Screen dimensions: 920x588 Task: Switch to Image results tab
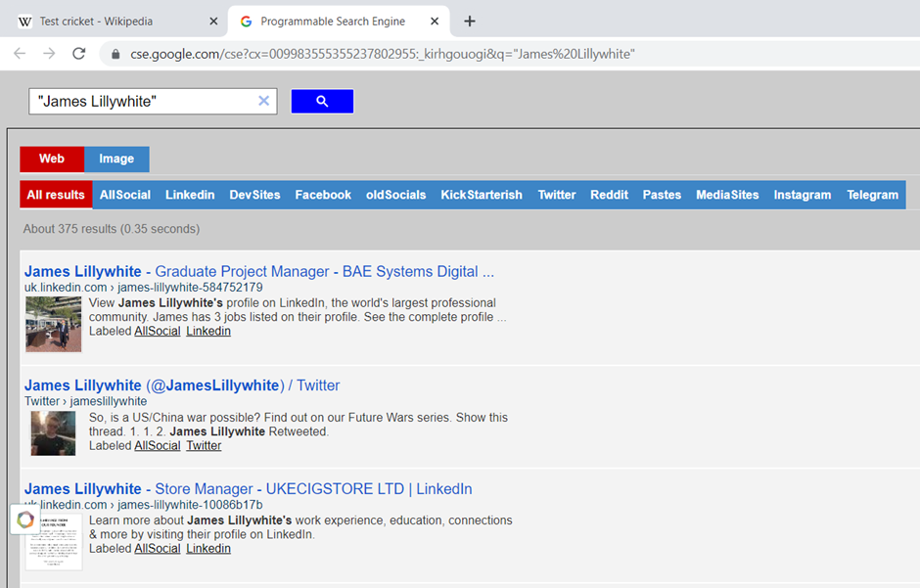[x=116, y=158]
